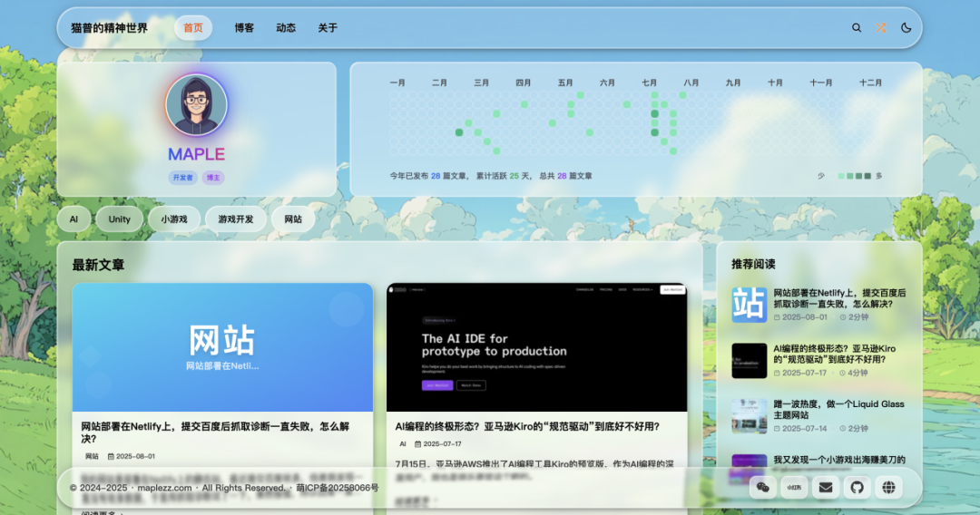The image size is (980, 515).
Task: Click the MAPLE avatar image
Action: 196,105
